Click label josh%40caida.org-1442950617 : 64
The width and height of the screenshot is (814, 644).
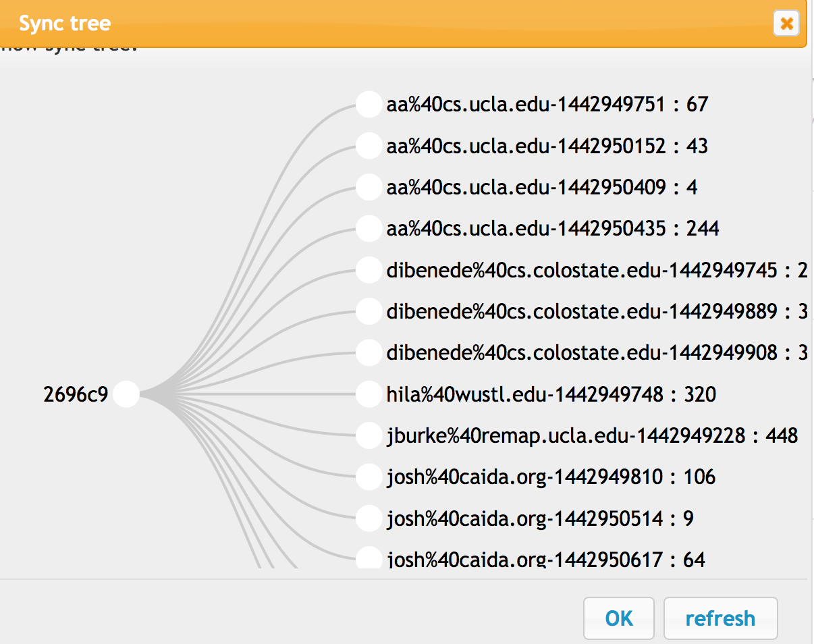pyautogui.click(x=546, y=559)
